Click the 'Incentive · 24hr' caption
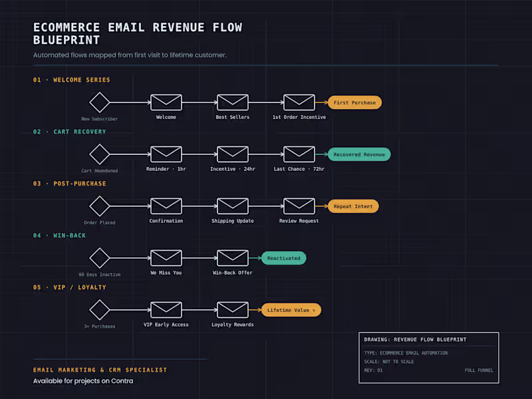 coord(232,169)
